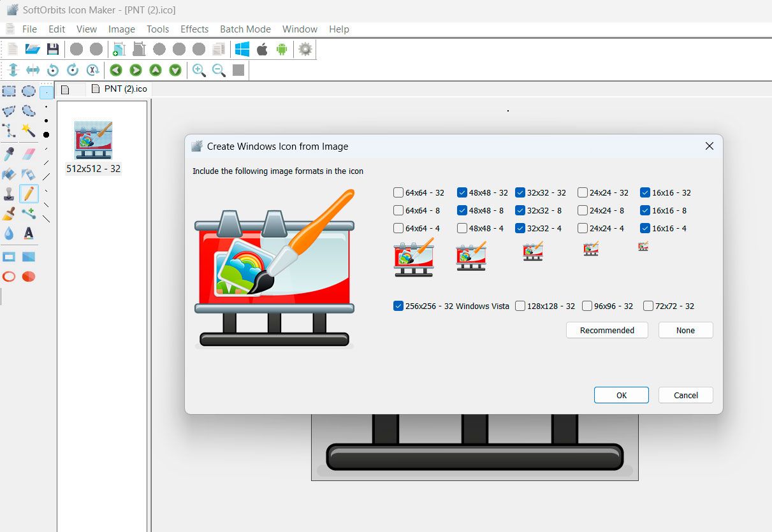
Task: Open the Effects menu
Action: point(194,29)
